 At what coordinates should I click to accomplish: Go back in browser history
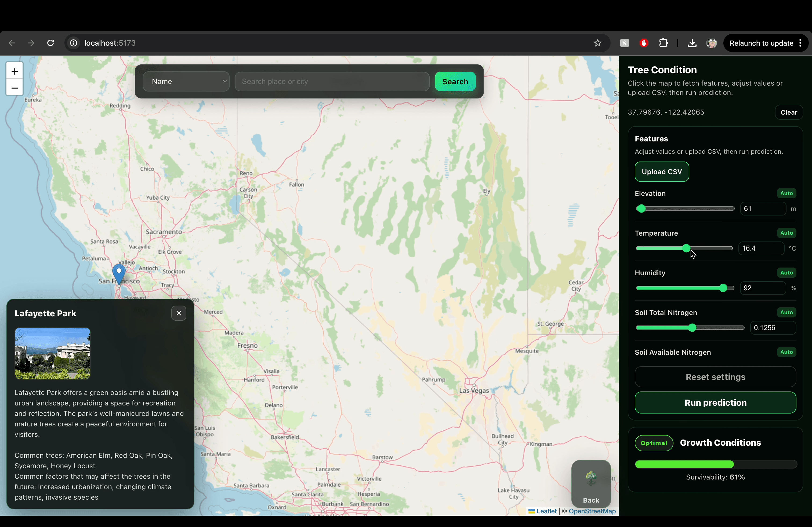[12, 43]
